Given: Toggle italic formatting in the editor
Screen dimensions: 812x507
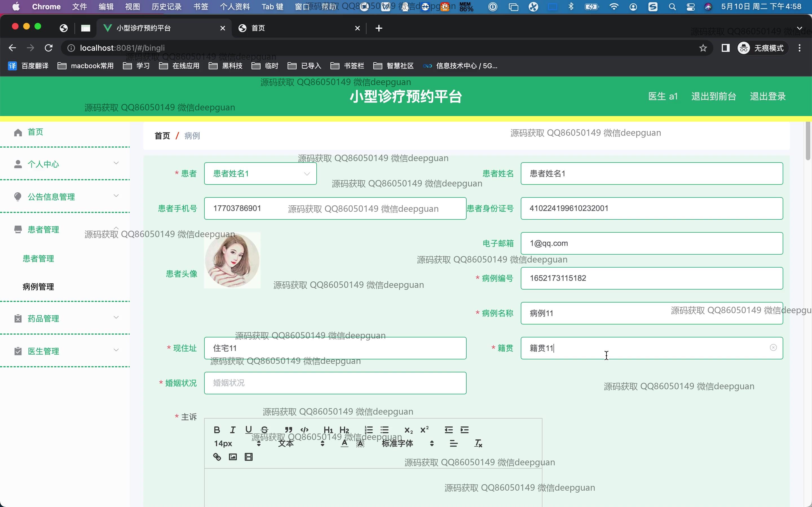Looking at the screenshot, I should click(x=233, y=430).
